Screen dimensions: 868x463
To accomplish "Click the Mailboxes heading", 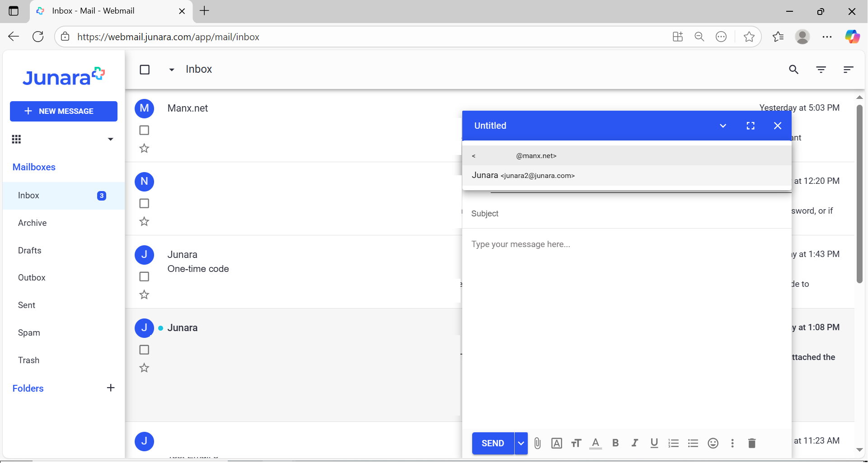I will click(34, 167).
